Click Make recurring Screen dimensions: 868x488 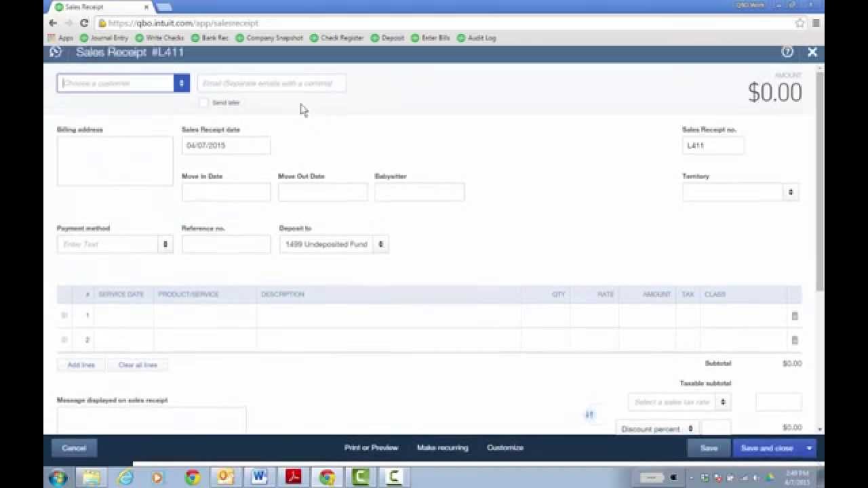pyautogui.click(x=443, y=448)
